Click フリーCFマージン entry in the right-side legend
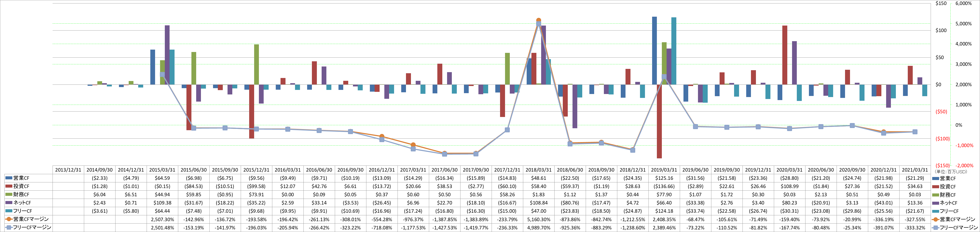 coord(955,227)
